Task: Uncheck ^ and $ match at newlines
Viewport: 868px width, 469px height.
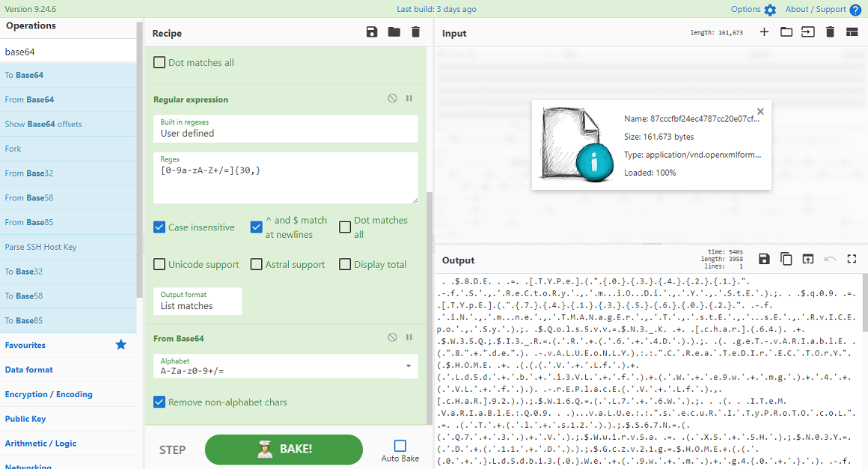Action: (257, 227)
